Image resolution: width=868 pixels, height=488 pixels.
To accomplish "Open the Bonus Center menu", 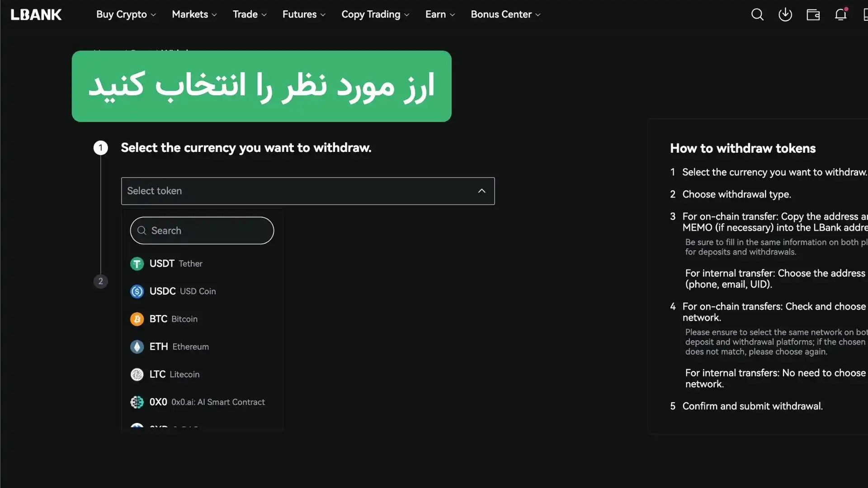I will pos(505,14).
